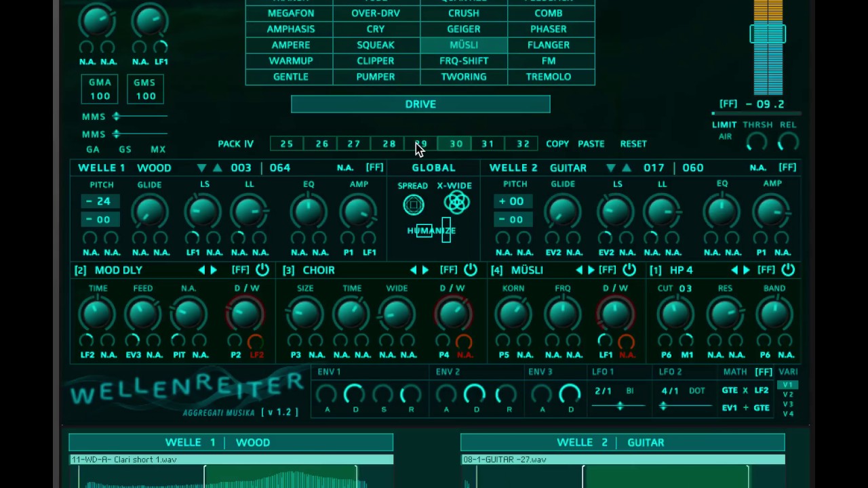The height and width of the screenshot is (488, 868).
Task: Select variation V 2 under VARI
Action: click(x=787, y=394)
